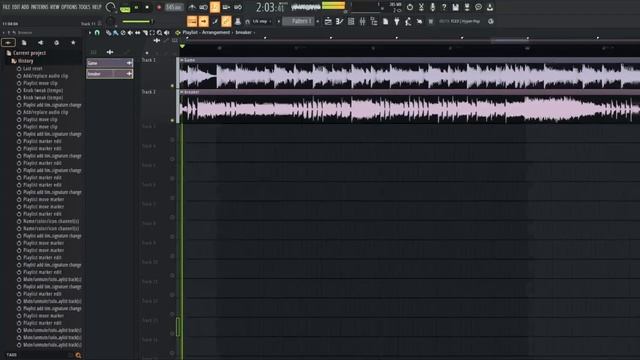Open the Browser view icon in toolbar

(373, 21)
